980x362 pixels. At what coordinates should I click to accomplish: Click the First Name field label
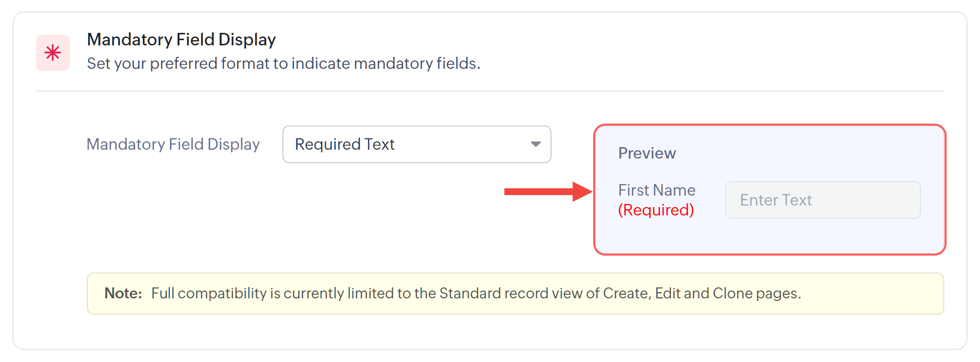point(657,190)
